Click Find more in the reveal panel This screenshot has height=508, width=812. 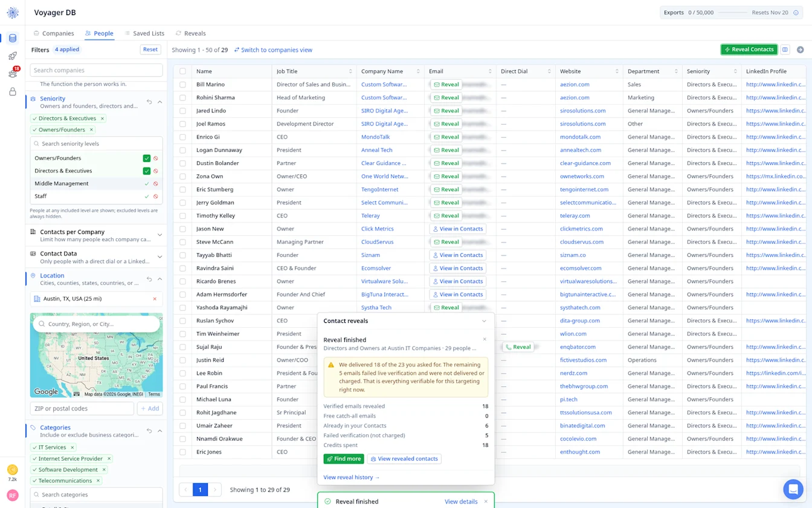(x=344, y=459)
